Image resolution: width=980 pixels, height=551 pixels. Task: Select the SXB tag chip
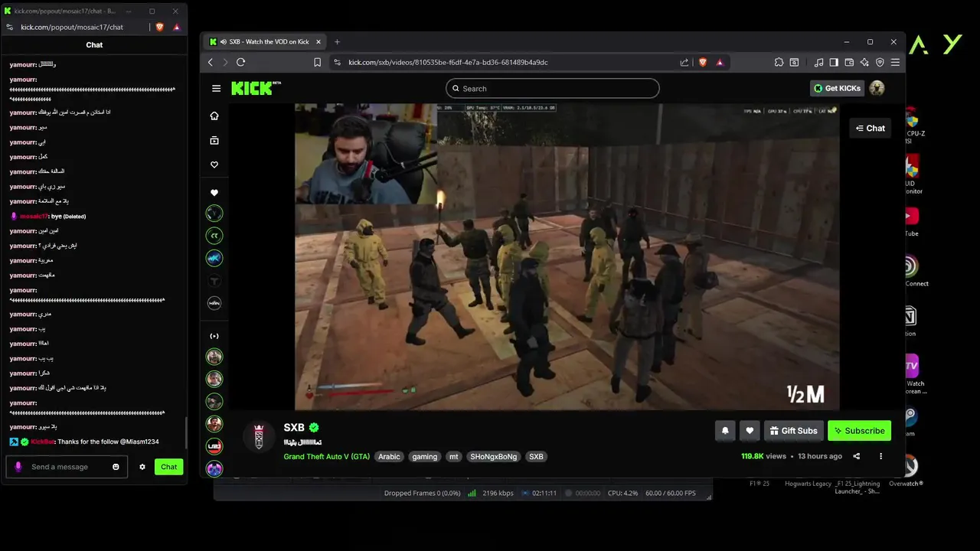click(x=536, y=457)
